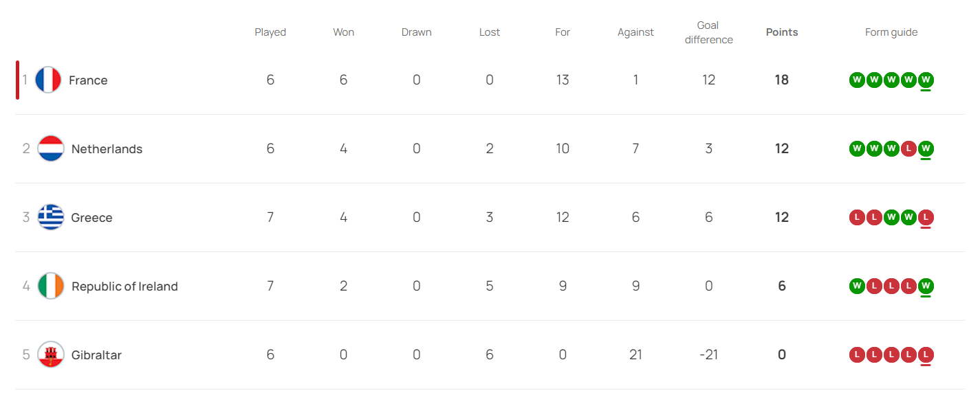
Task: Click the Form guide column header
Action: (x=891, y=32)
